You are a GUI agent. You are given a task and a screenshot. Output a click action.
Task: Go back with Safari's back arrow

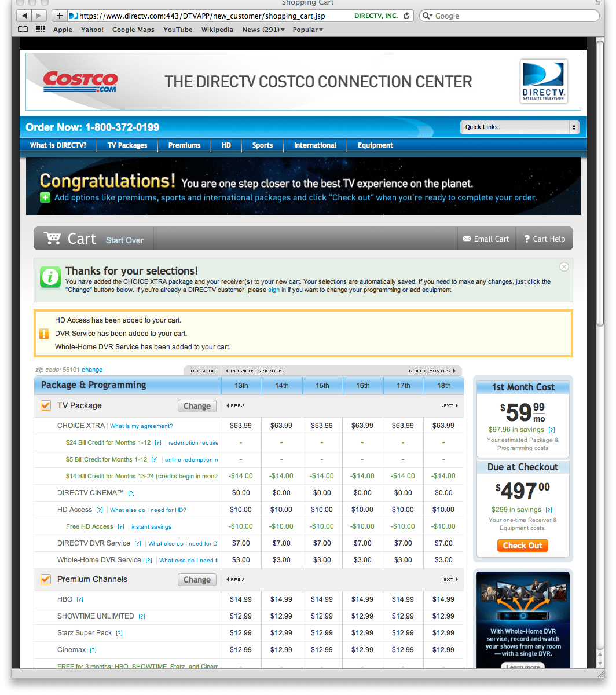tap(24, 16)
